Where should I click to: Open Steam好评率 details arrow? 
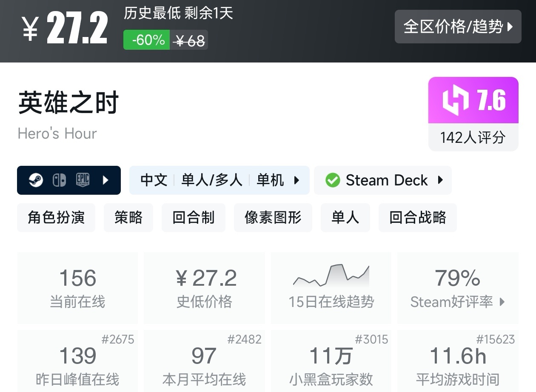[x=502, y=302]
